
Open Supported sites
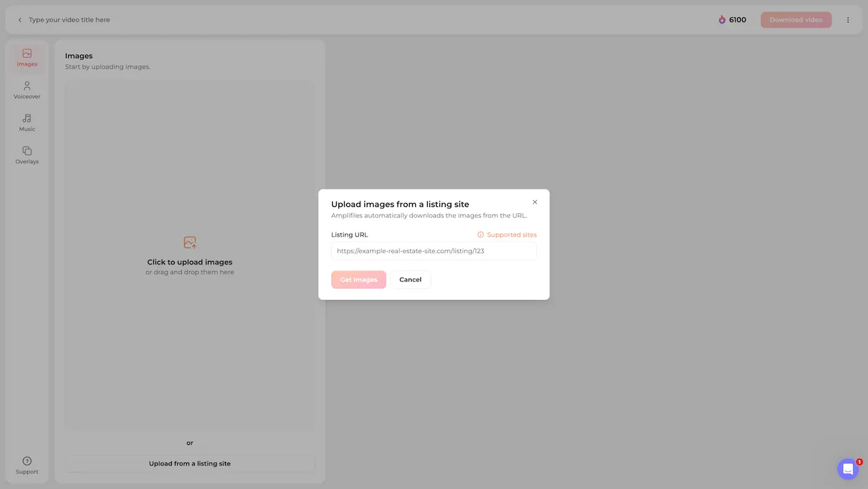click(x=511, y=234)
